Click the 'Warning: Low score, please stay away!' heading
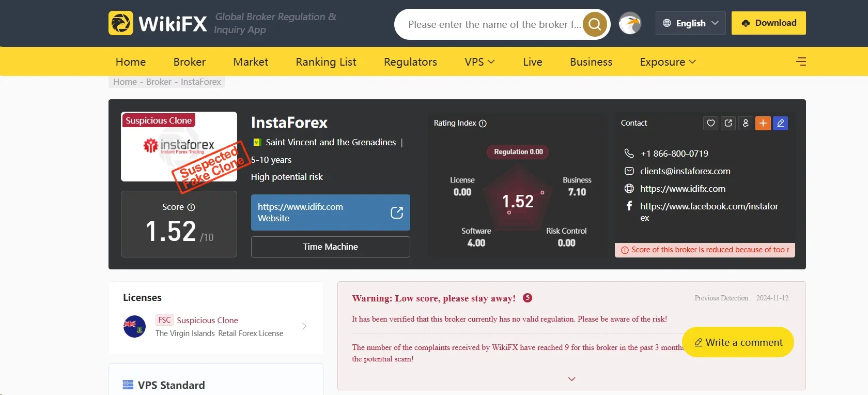Viewport: 868px width, 395px height. (433, 298)
